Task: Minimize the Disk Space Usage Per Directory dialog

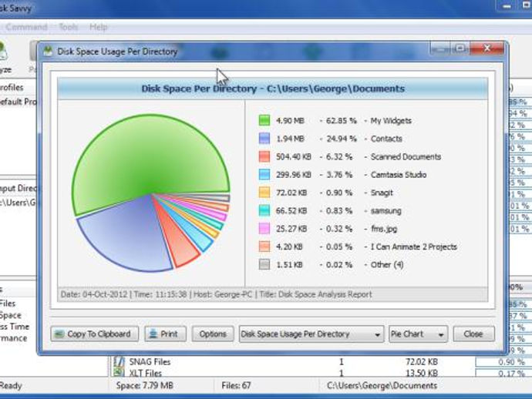Action: (x=439, y=49)
